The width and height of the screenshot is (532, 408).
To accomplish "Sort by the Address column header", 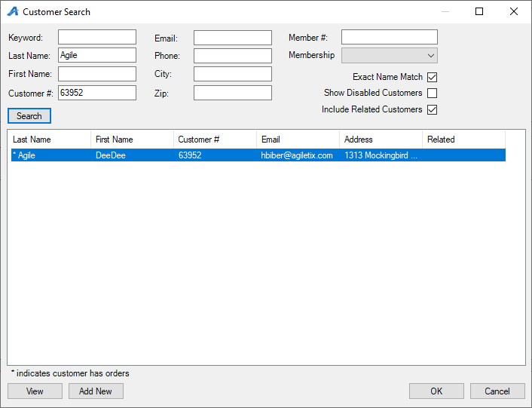I will [381, 140].
